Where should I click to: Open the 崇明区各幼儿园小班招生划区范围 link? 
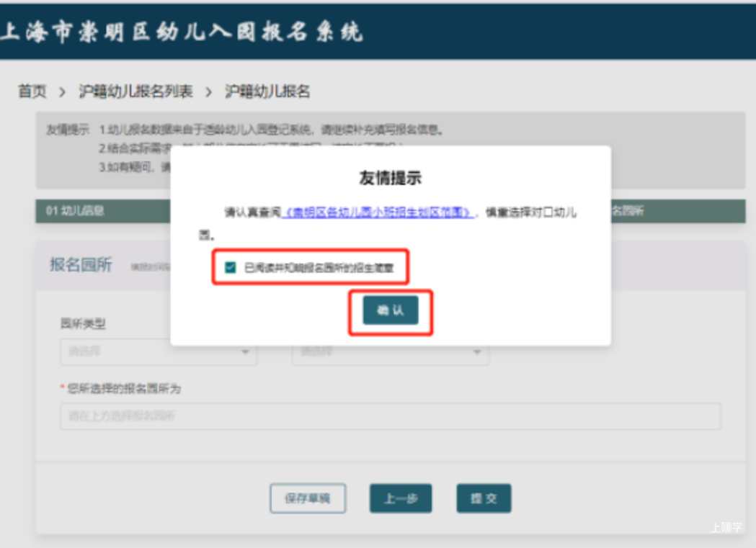(379, 212)
